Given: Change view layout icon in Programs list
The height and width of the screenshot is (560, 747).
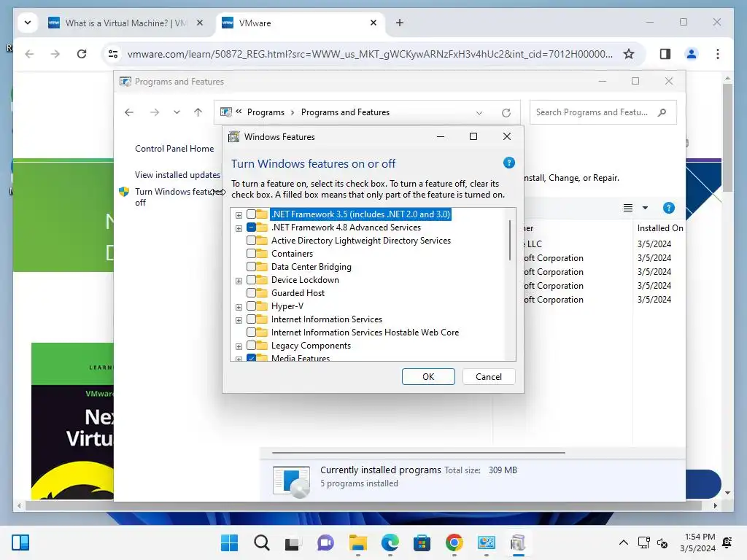Looking at the screenshot, I should tap(628, 208).
